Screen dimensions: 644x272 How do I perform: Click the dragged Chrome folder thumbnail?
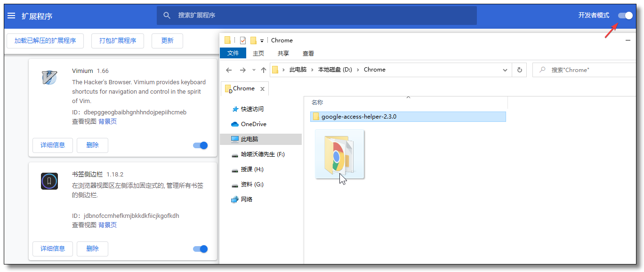coord(340,154)
